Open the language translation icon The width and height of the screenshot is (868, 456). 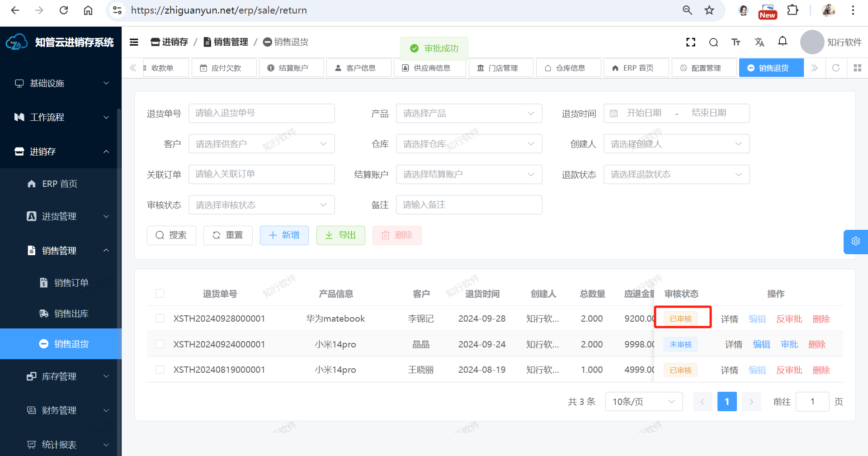click(x=759, y=42)
